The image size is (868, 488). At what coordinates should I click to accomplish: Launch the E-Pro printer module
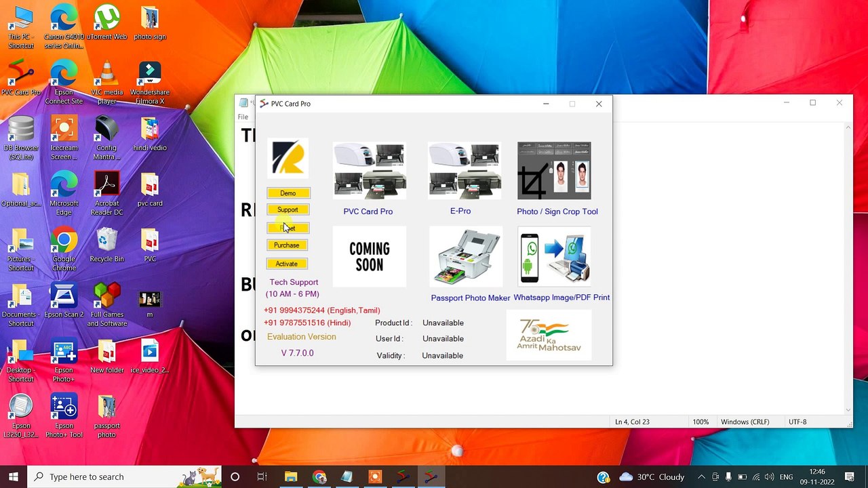point(465,171)
